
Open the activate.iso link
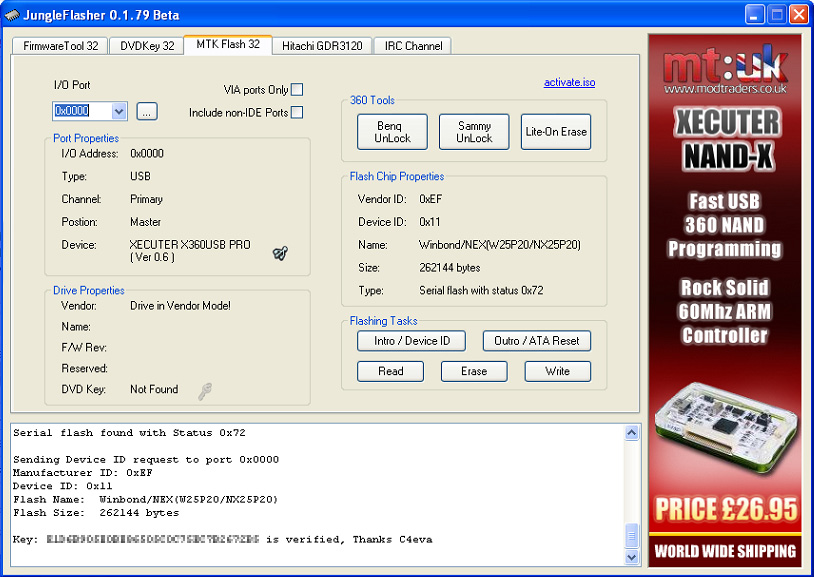[x=569, y=82]
